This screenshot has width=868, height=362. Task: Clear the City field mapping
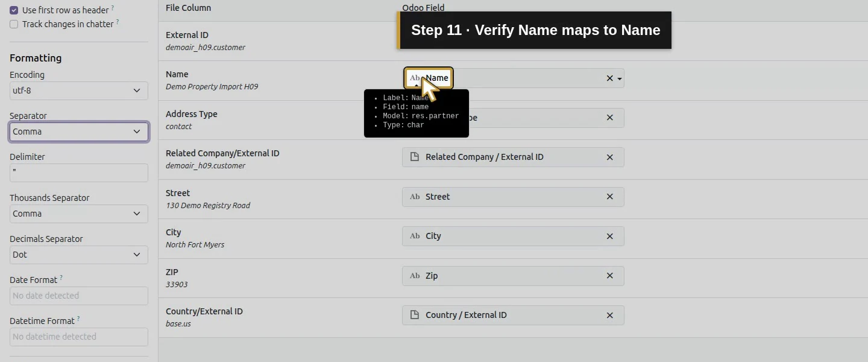pos(609,236)
